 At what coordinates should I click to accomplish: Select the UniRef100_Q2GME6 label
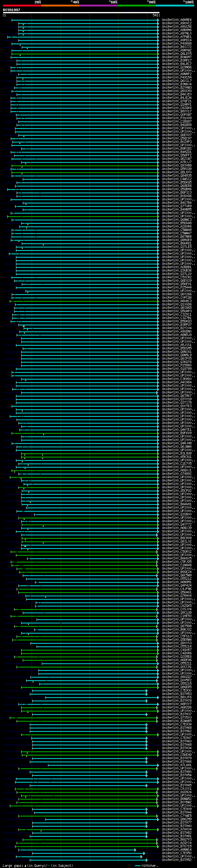(x=177, y=656)
